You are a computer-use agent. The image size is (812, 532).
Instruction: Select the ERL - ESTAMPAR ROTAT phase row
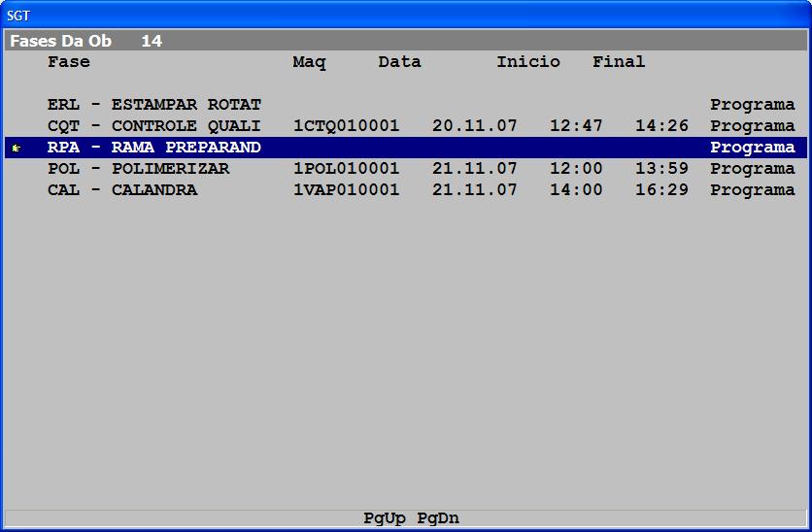click(x=153, y=105)
